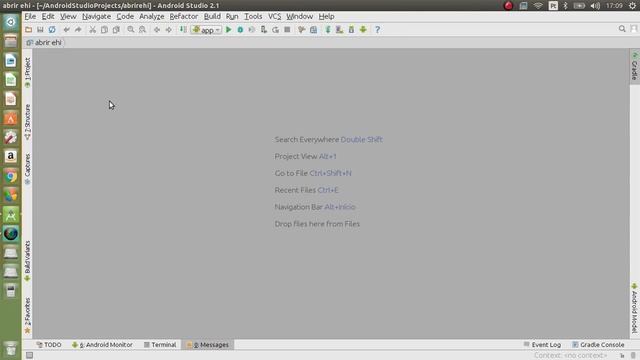Screen dimensions: 640x360
Task: Open the Code menu
Action: [x=125, y=16]
